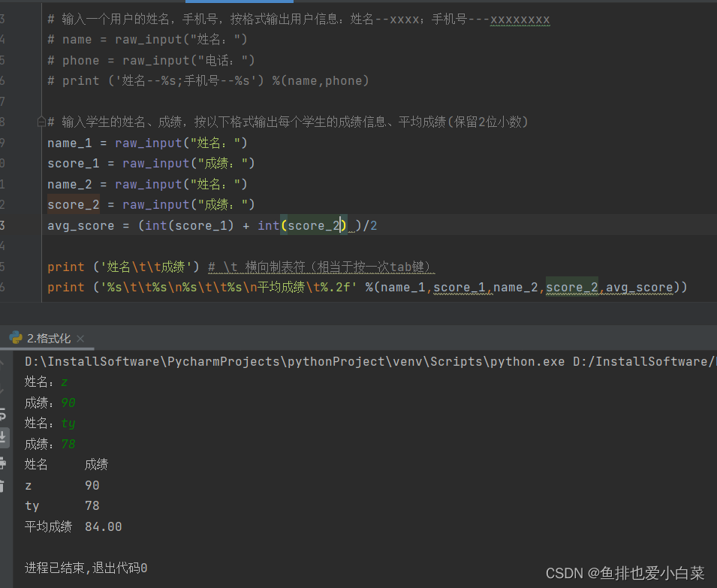
Task: Click the commented phone = raw_input line
Action: tap(151, 60)
